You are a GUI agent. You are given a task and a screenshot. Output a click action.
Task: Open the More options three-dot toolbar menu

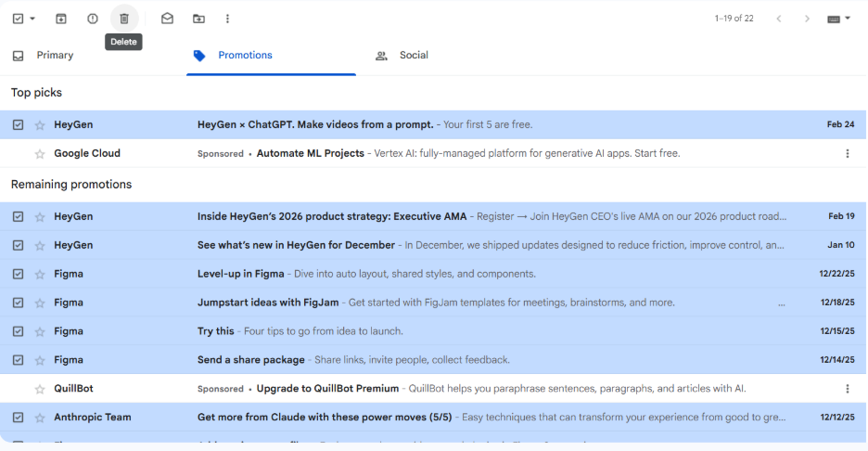coord(228,19)
